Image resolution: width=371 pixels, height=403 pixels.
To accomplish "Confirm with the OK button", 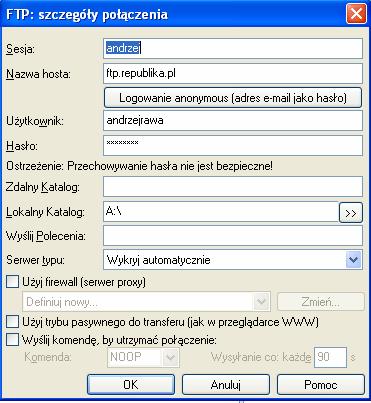I will pyautogui.click(x=131, y=385).
